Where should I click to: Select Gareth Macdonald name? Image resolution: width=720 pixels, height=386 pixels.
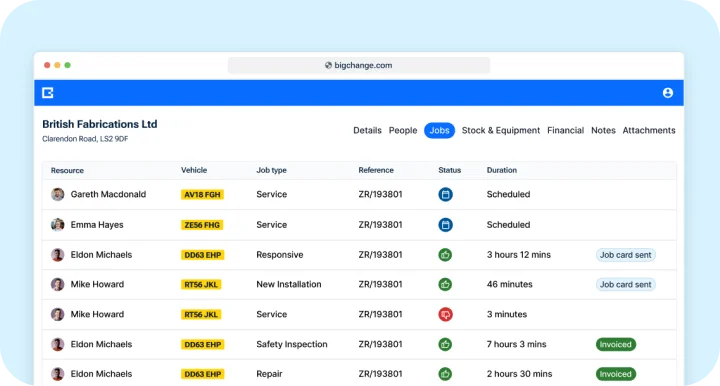pos(108,194)
